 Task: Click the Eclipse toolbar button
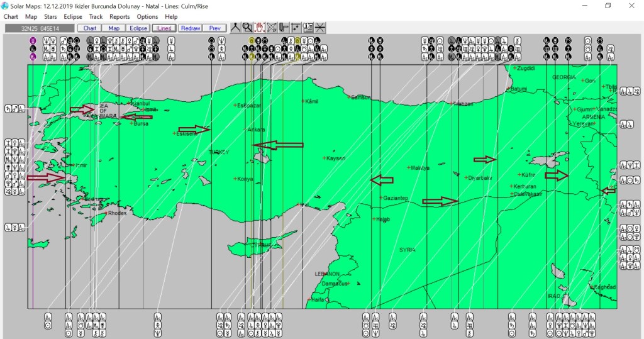138,28
